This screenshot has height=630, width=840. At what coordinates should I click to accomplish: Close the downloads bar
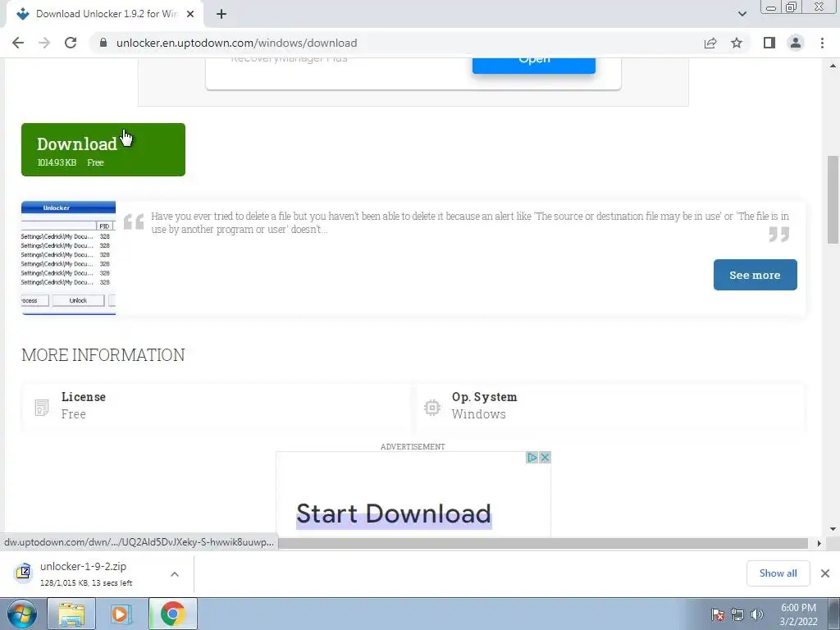[x=825, y=573]
